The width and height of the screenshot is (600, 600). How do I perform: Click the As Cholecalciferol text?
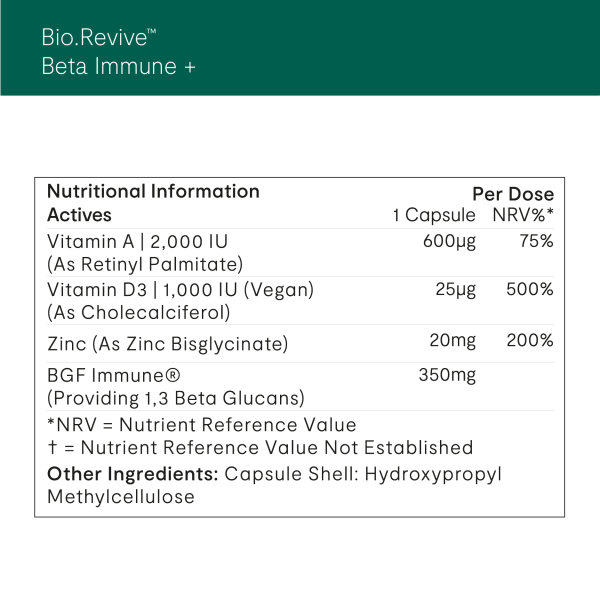tap(139, 312)
